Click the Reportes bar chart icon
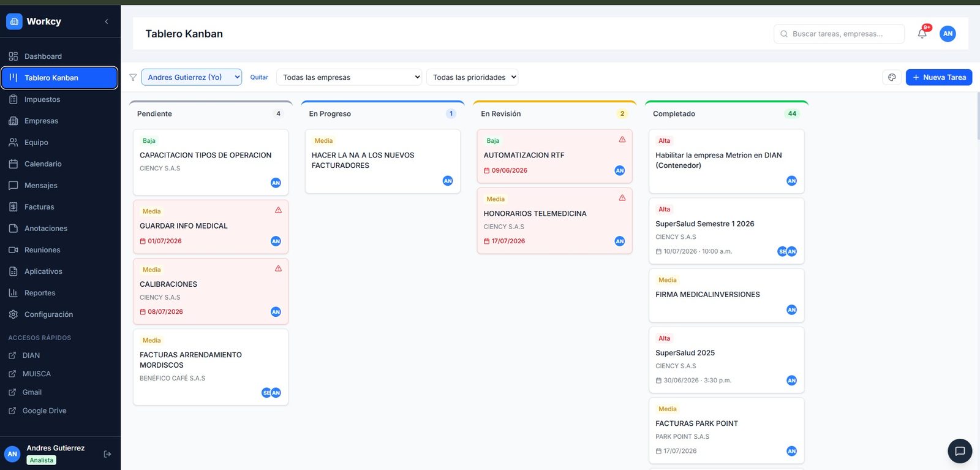This screenshot has width=980, height=470. pos(13,293)
